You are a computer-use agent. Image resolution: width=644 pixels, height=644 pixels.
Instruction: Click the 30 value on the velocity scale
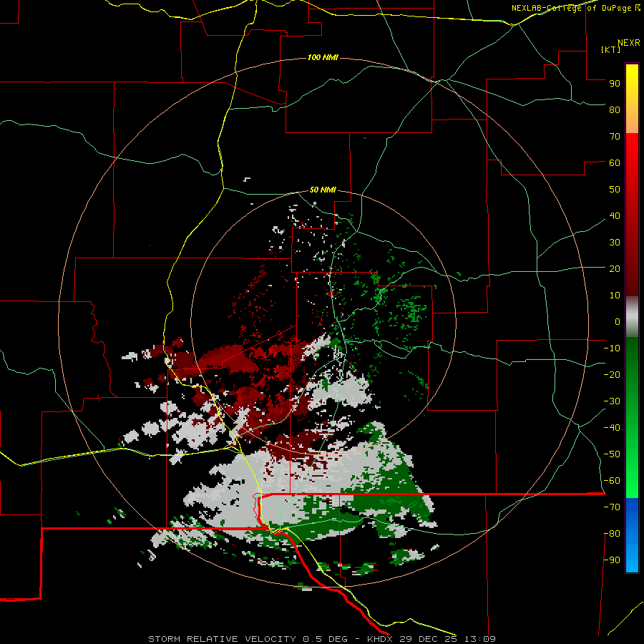[x=615, y=243]
